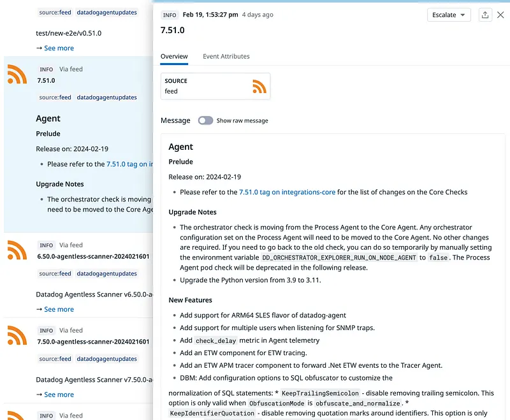Switch to the Event Attributes tab
Image resolution: width=510 pixels, height=420 pixels.
pos(226,56)
